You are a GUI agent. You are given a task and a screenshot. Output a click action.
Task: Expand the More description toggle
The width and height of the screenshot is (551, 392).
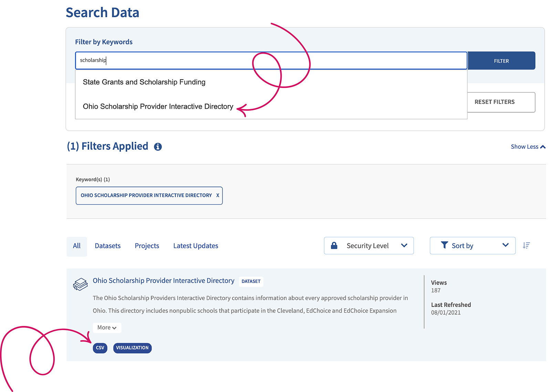107,328
